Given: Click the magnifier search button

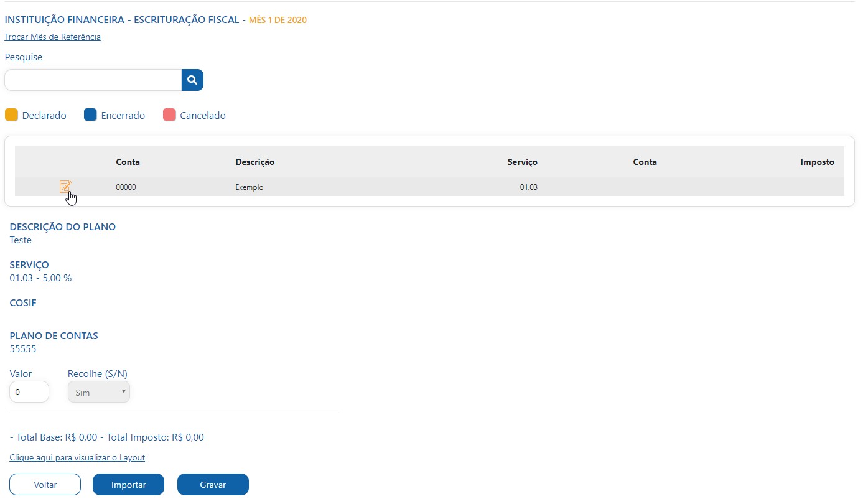Looking at the screenshot, I should [x=192, y=80].
